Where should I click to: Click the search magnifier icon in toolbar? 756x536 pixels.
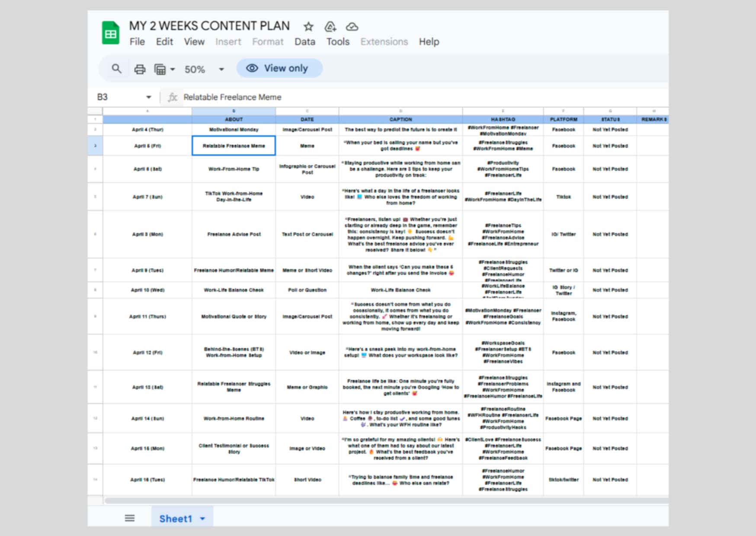pyautogui.click(x=116, y=69)
